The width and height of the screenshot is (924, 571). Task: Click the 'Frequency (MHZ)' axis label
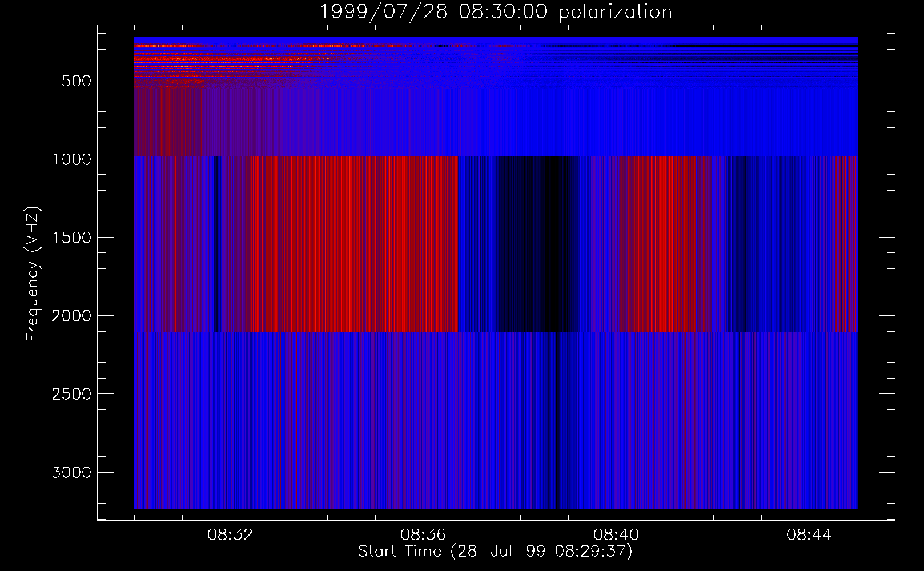(33, 274)
